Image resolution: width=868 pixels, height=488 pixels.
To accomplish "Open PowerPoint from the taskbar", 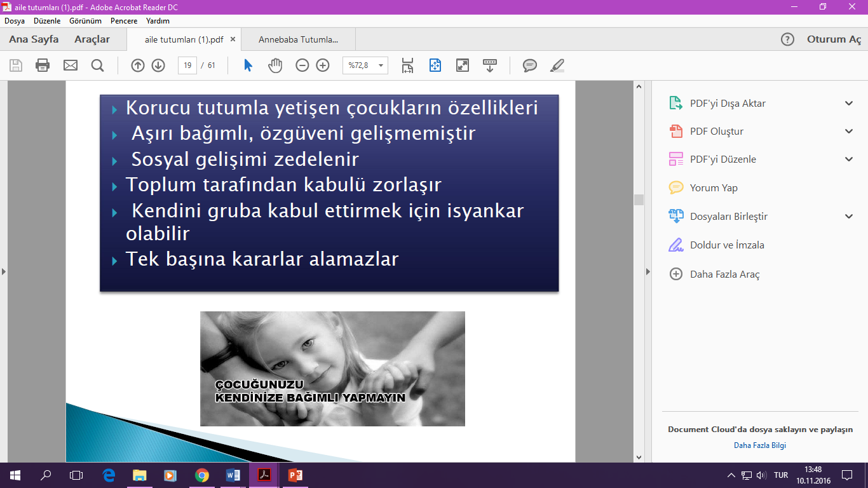I will coord(295,475).
